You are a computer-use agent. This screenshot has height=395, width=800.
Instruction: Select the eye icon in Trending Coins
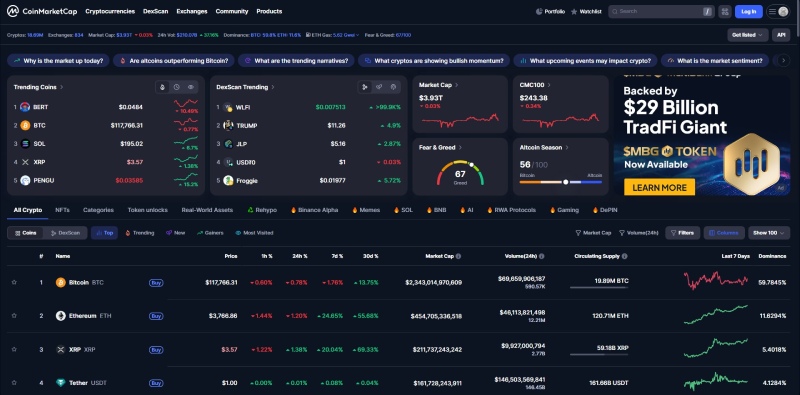190,87
